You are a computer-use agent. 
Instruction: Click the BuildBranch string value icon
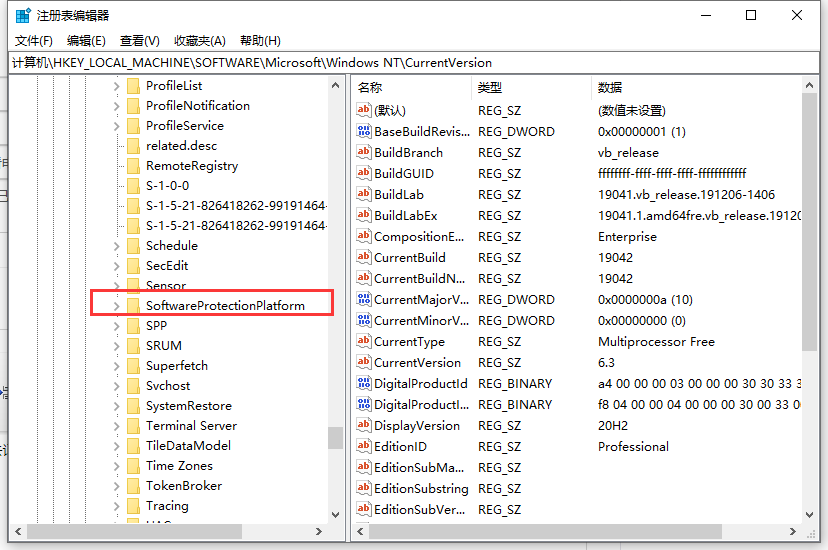click(364, 153)
